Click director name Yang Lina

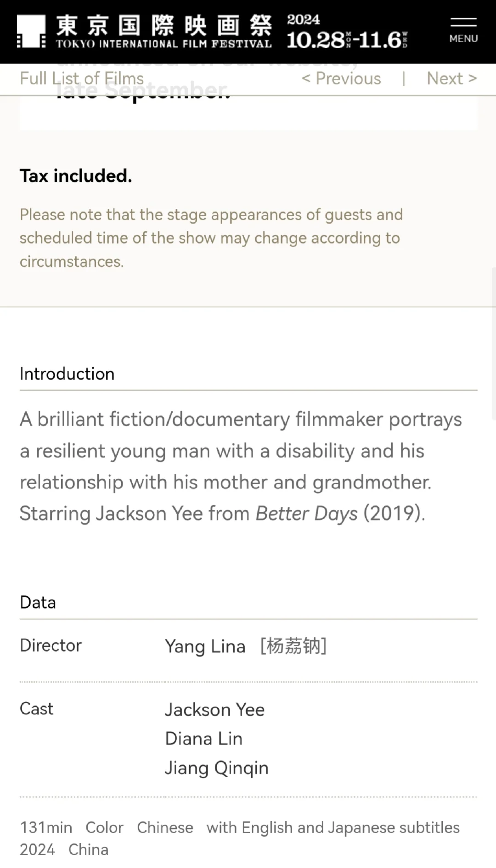tap(205, 647)
